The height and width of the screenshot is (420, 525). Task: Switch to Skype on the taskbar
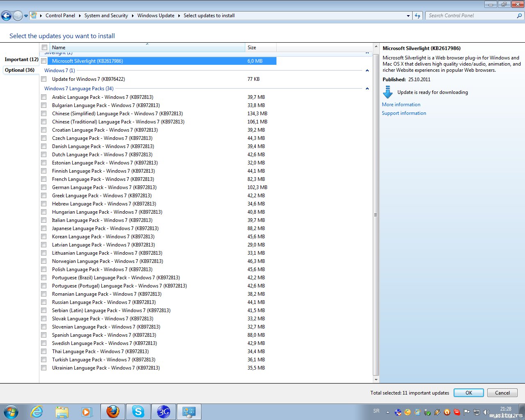coord(138,412)
